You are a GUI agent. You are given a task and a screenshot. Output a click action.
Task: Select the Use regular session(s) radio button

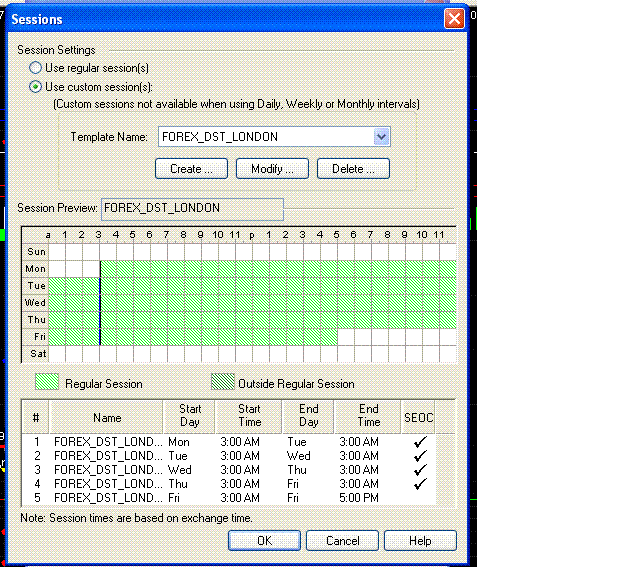tap(36, 68)
